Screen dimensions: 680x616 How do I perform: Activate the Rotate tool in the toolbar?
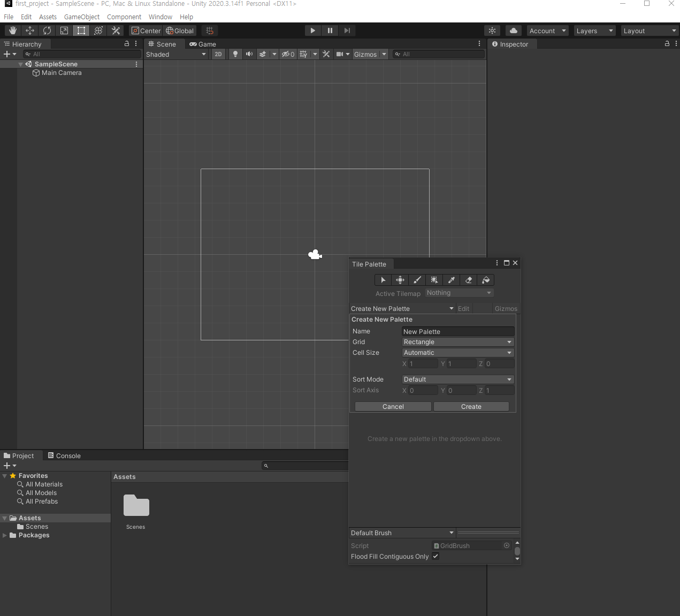click(x=47, y=31)
